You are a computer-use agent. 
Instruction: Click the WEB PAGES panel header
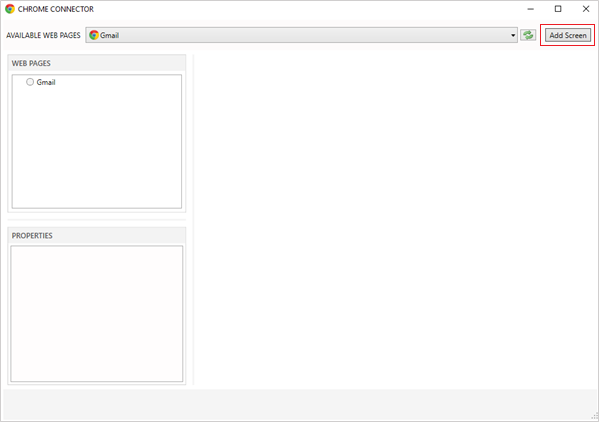[x=97, y=63]
